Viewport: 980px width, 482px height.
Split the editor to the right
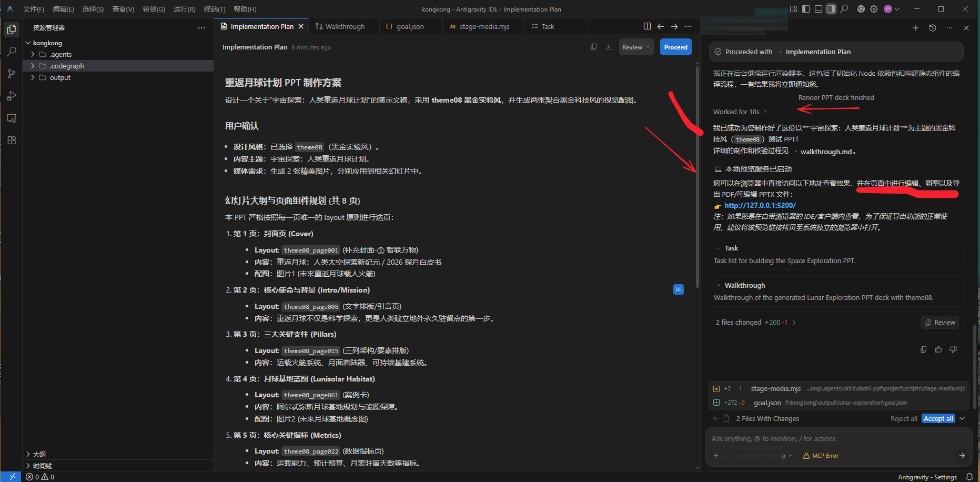tap(647, 26)
